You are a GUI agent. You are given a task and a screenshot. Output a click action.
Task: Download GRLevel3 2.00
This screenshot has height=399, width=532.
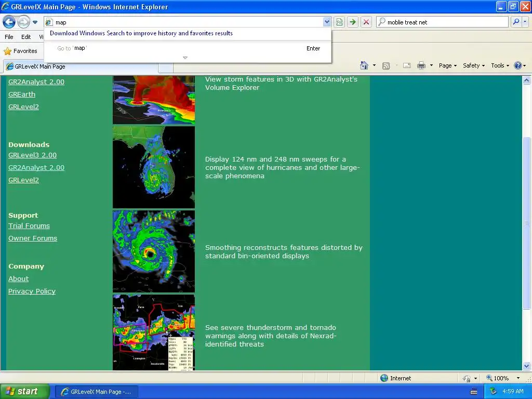32,155
